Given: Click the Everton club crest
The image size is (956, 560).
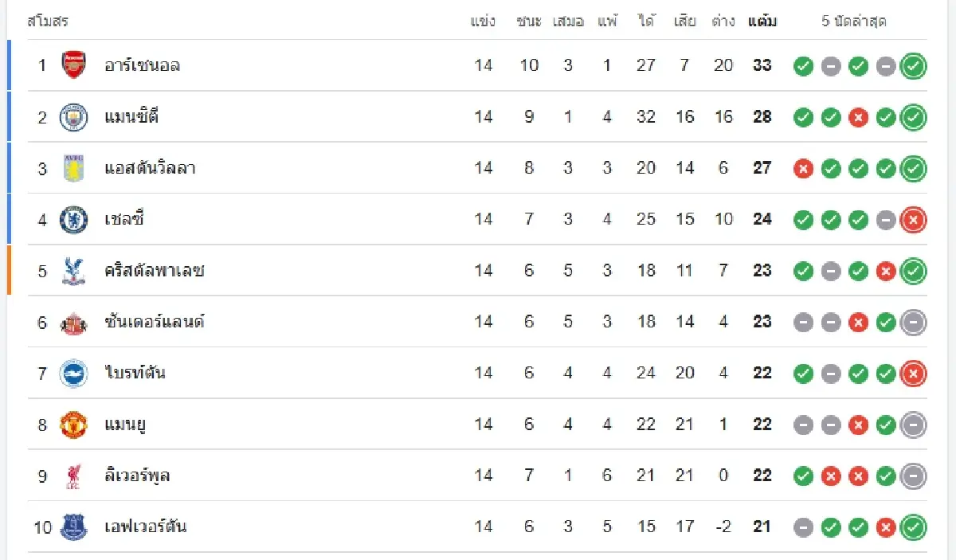Looking at the screenshot, I should [74, 527].
